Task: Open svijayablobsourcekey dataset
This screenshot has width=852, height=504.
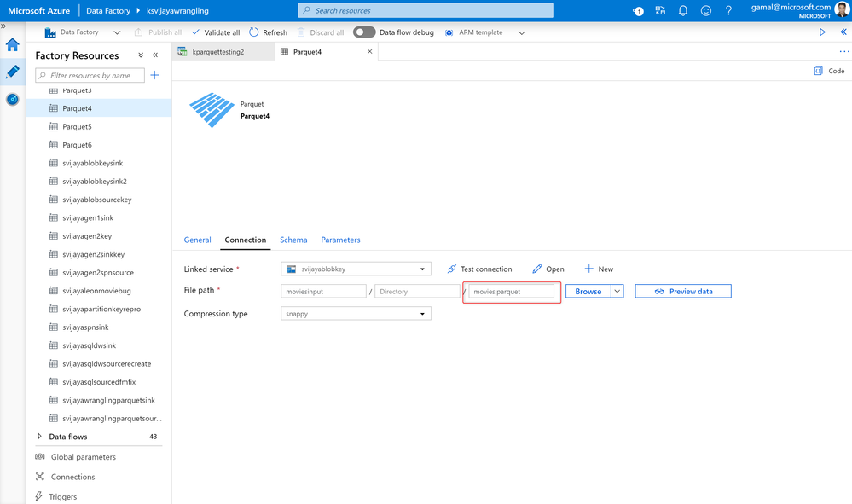Action: pyautogui.click(x=99, y=200)
